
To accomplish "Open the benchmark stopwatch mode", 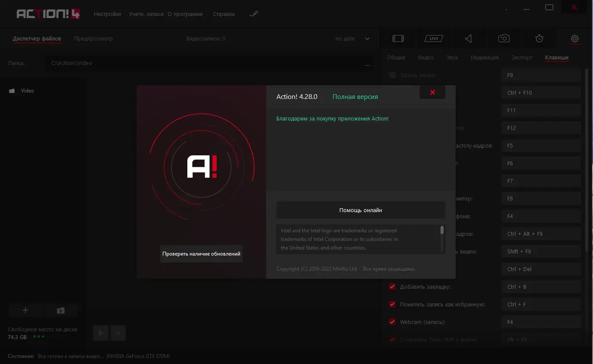I will coord(539,38).
